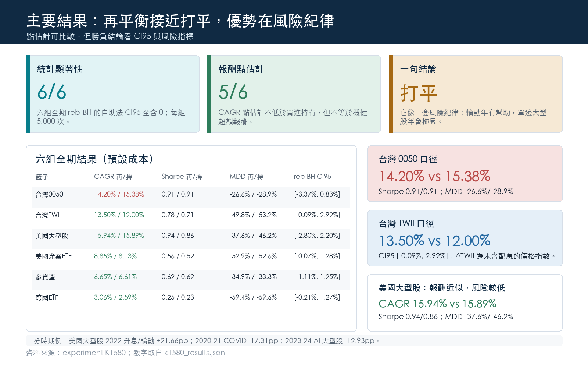Click the 資料來源 experiment K1580 source line
Viewport: 588px width, 368px height.
pos(125,353)
